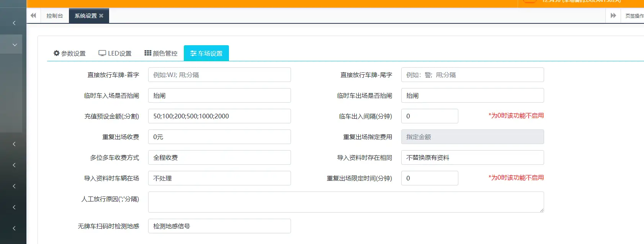
Task: Click the 人工放行原因 text area
Action: [346, 202]
